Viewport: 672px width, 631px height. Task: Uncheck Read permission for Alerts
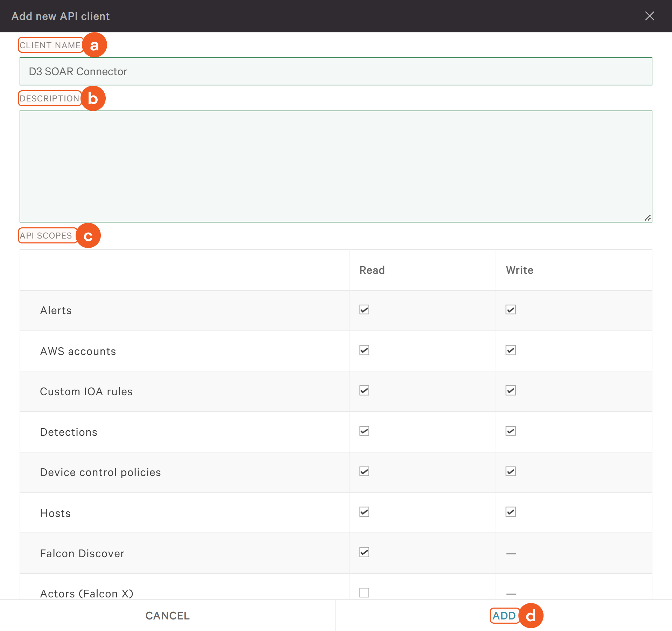(364, 310)
